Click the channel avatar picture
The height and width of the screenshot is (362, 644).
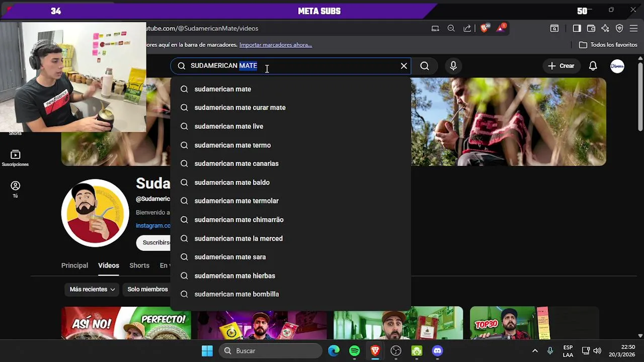[95, 213]
